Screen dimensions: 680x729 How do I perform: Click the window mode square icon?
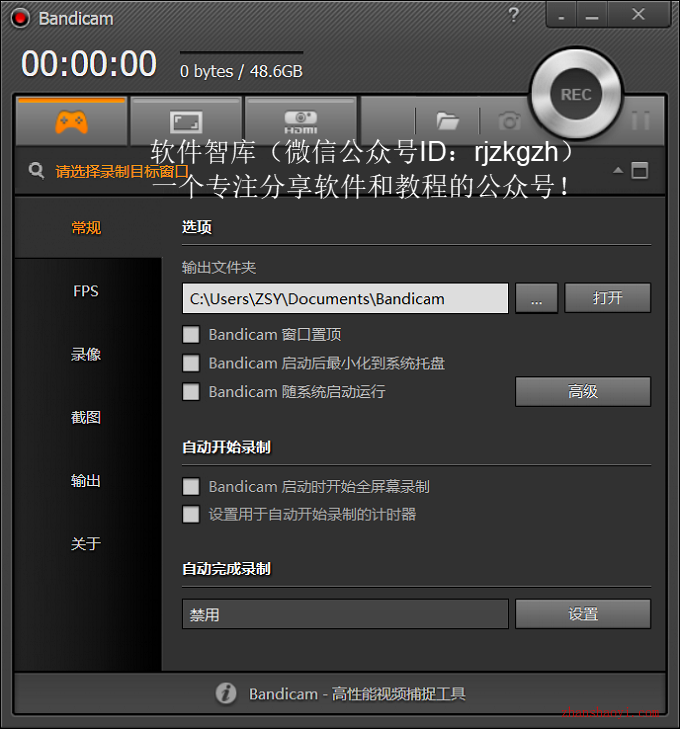pos(640,171)
